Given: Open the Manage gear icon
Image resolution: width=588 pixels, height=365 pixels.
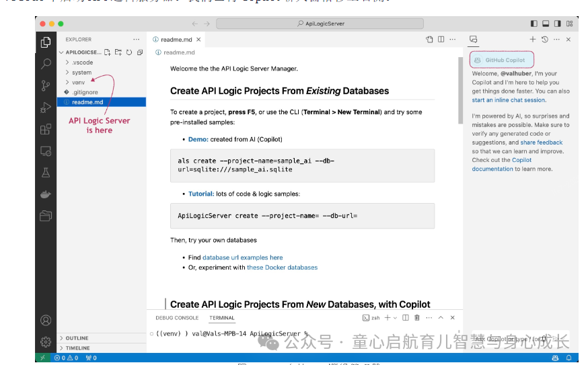Looking at the screenshot, I should (46, 341).
